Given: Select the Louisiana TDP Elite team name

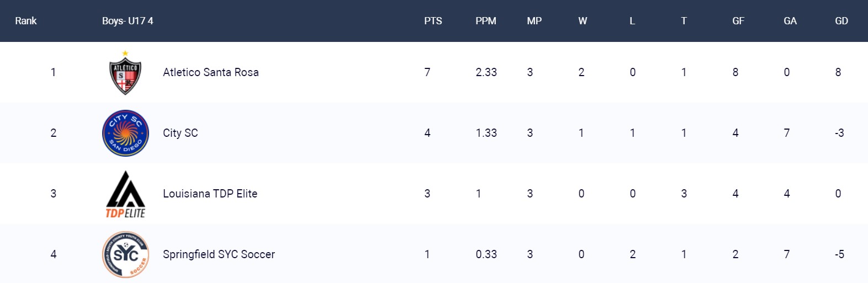Looking at the screenshot, I should pos(210,194).
